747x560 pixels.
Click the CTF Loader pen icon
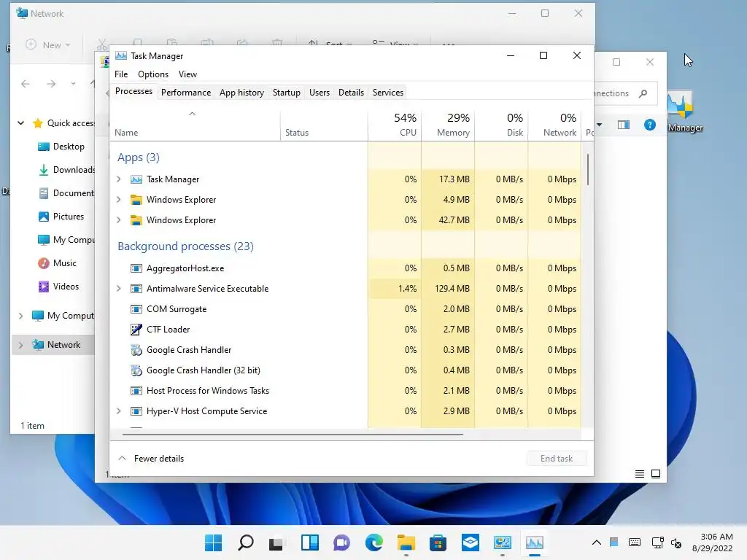(x=136, y=330)
